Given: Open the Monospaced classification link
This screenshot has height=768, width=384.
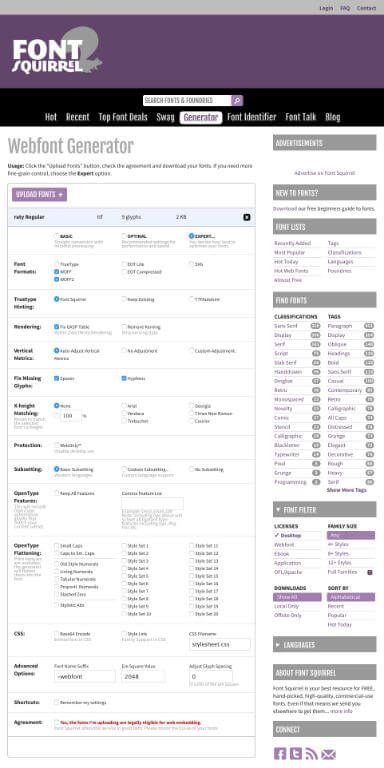Looking at the screenshot, I should pos(288,400).
